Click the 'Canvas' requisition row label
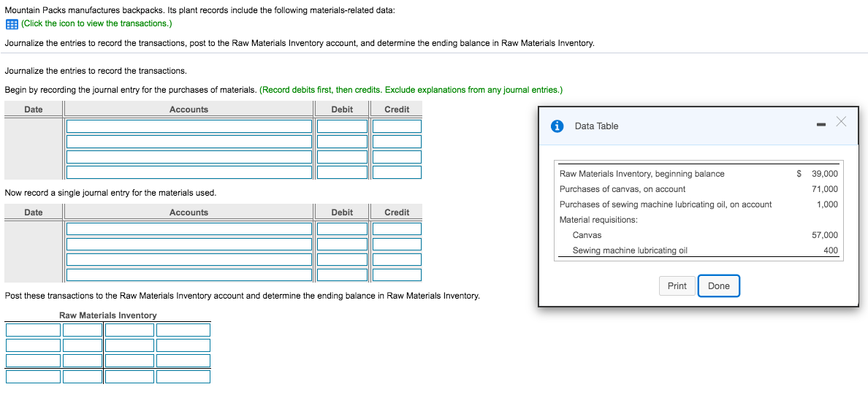 (587, 234)
